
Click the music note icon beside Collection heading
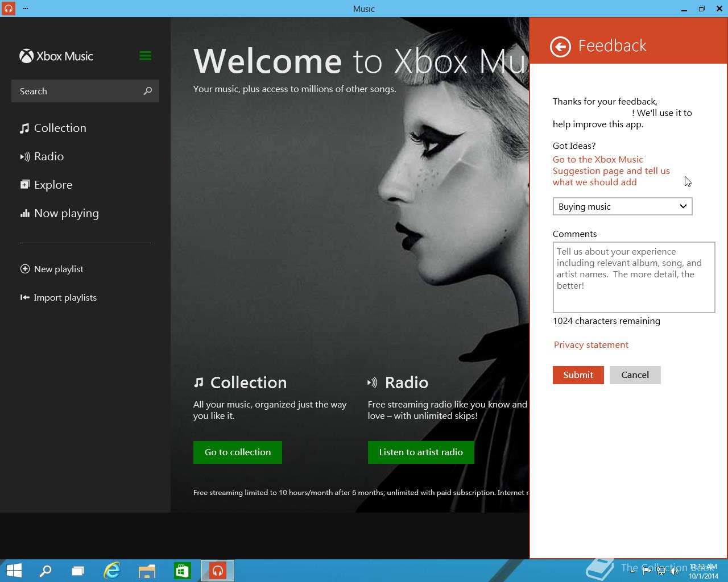[198, 383]
